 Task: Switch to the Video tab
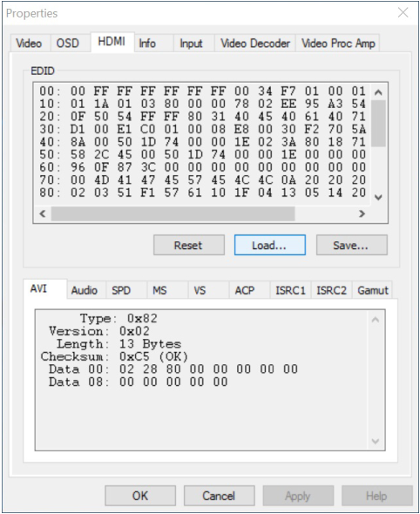[30, 44]
